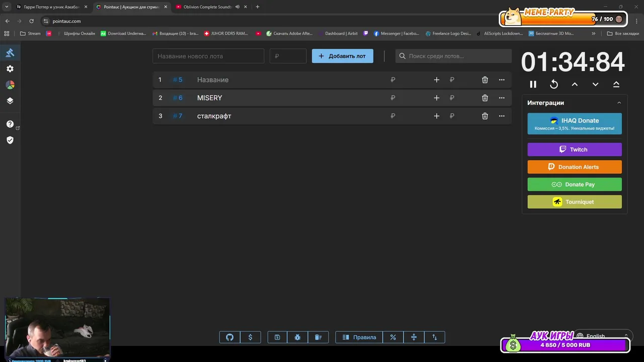Click the Название placeholder in lot #5
Screen dimensions: 644x362
pyautogui.click(x=213, y=80)
